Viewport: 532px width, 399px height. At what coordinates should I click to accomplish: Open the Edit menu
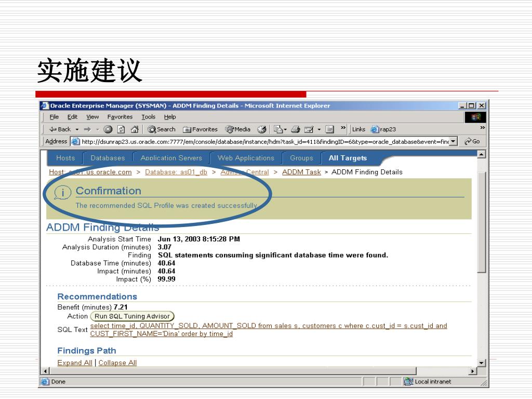pos(72,117)
